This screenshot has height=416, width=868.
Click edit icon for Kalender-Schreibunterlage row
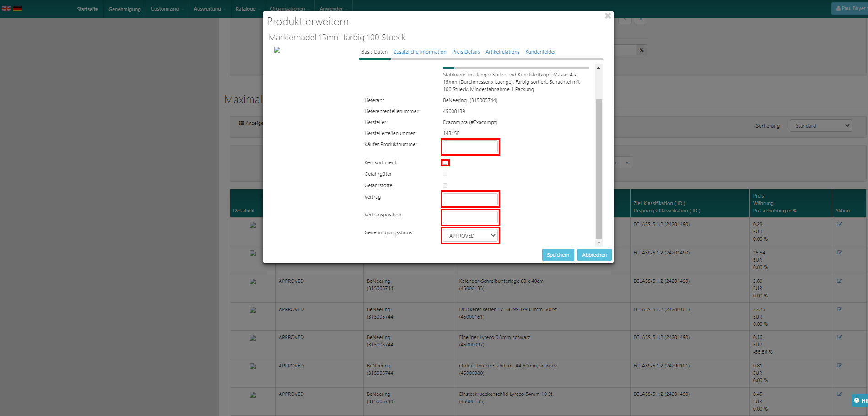pyautogui.click(x=839, y=281)
